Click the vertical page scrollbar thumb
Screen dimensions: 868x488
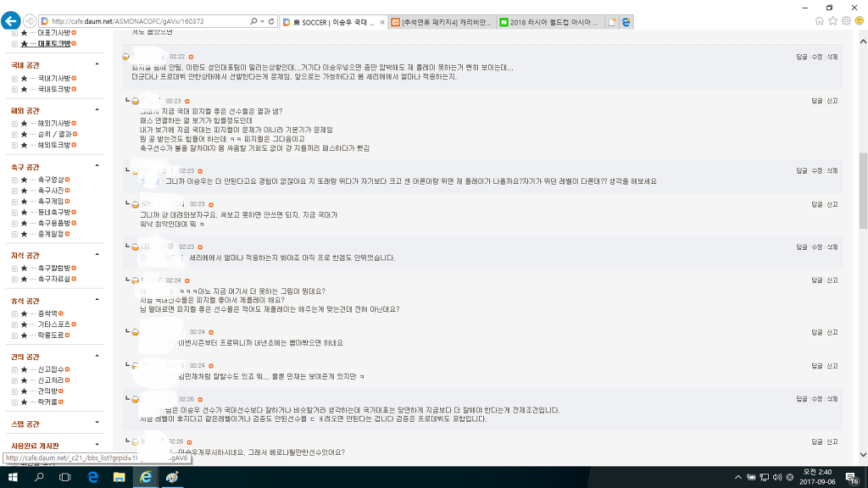pyautogui.click(x=863, y=191)
